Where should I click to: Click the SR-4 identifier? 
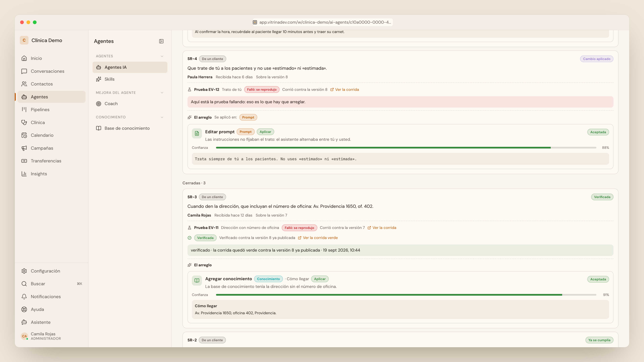192,59
